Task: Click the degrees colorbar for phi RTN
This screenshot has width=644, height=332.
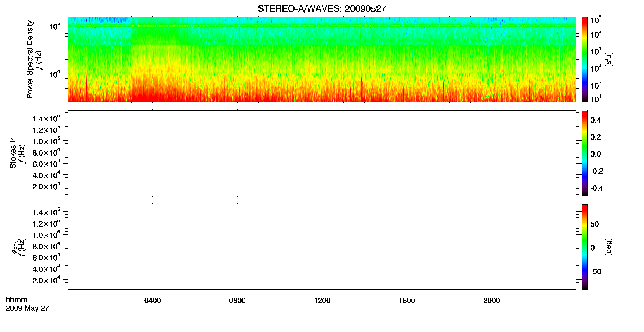Action: (584, 247)
